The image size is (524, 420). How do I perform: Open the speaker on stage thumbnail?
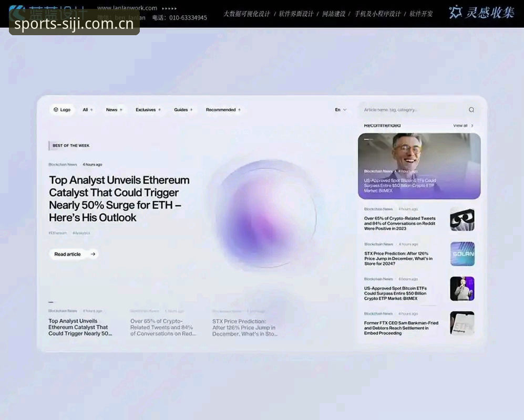[x=462, y=289]
